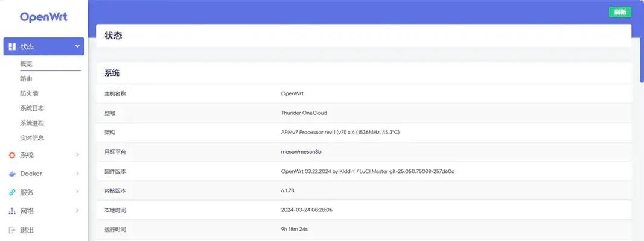
Task: Click the kernel version 6.1.78
Action: (x=287, y=190)
